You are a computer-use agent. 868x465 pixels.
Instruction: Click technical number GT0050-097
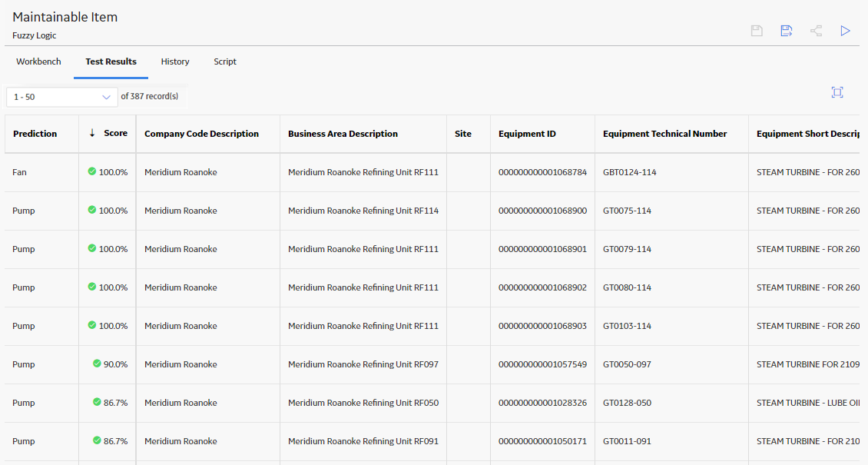click(628, 364)
